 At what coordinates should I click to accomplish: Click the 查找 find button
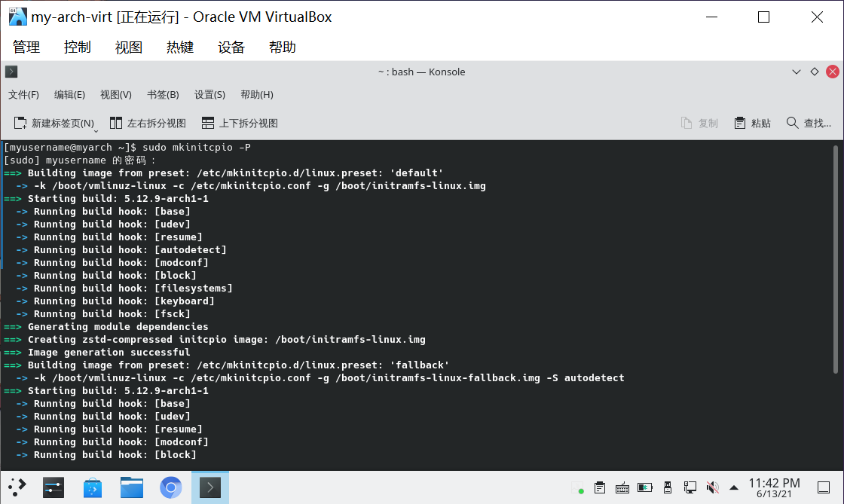(x=809, y=122)
